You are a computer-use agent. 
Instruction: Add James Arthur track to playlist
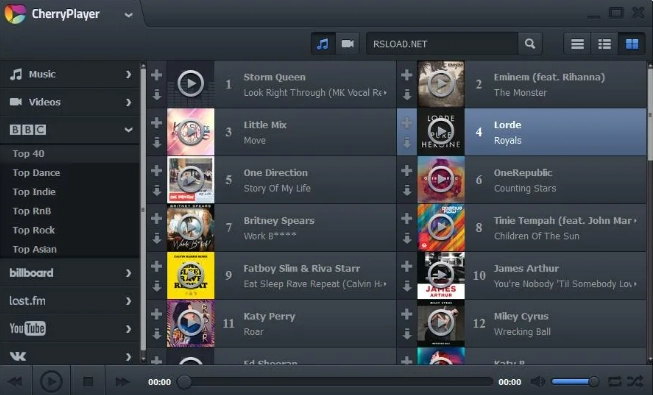(406, 266)
